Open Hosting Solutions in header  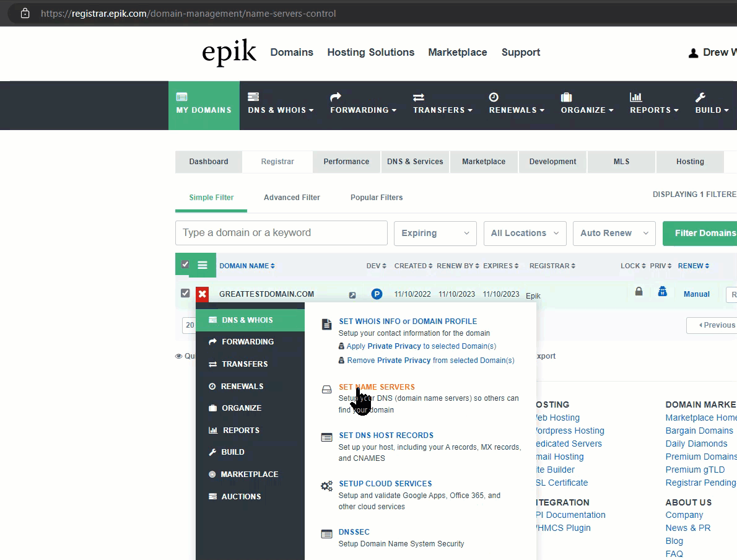[371, 52]
